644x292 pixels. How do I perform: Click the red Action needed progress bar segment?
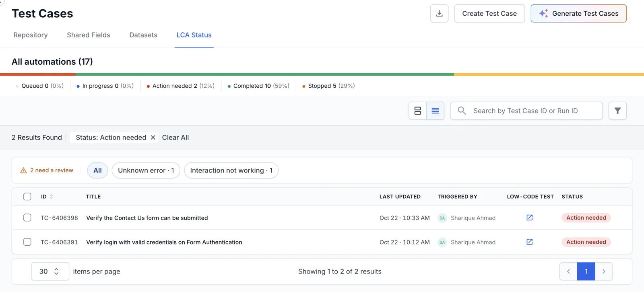[x=38, y=74]
